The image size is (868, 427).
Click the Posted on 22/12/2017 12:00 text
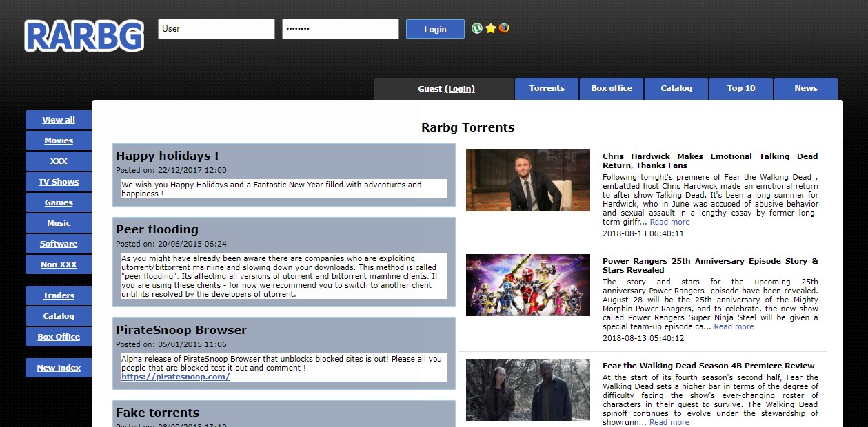(171, 170)
